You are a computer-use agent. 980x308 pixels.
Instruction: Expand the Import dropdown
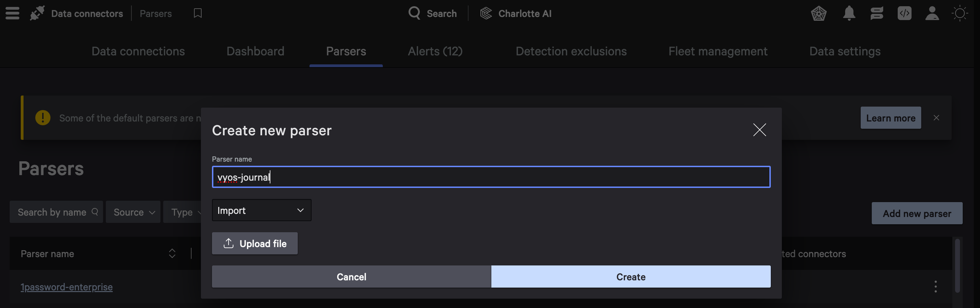(x=261, y=210)
